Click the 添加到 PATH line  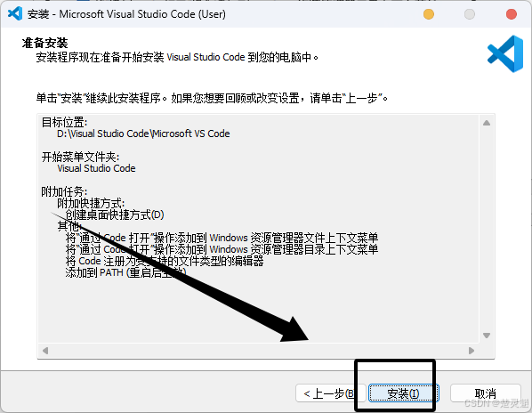[125, 272]
